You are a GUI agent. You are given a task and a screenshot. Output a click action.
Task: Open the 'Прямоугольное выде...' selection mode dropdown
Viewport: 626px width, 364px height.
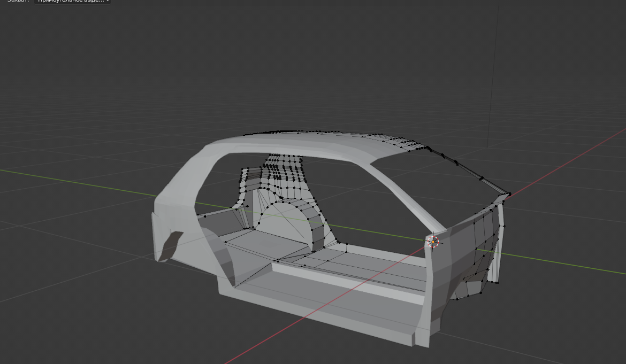(x=72, y=1)
